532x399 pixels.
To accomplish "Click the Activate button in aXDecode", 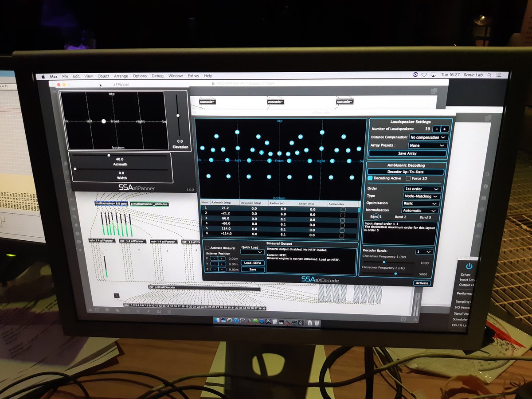I will 422,283.
